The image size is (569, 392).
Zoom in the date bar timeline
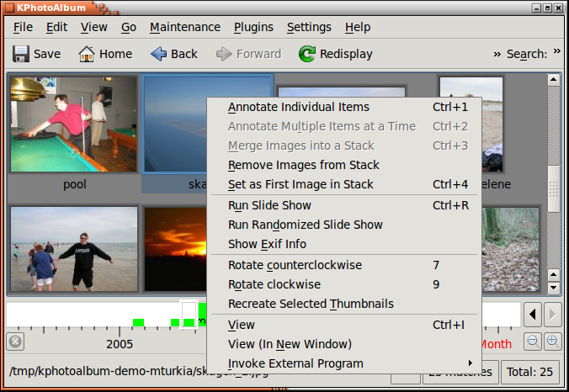pyautogui.click(x=553, y=342)
